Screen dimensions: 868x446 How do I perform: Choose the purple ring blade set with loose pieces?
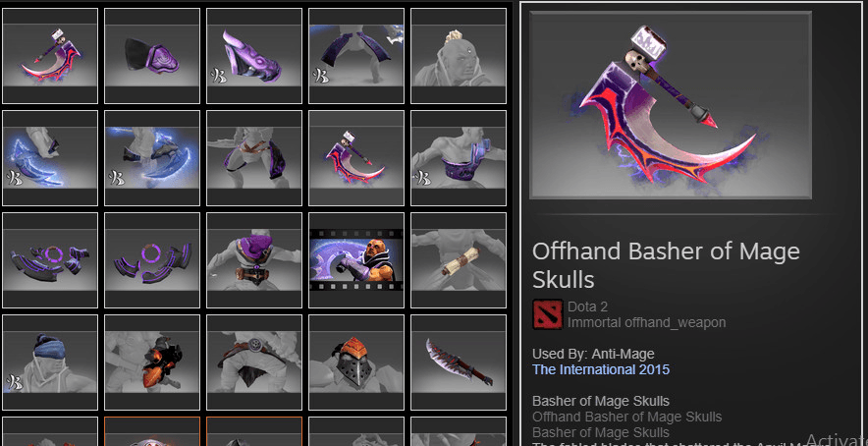pyautogui.click(x=50, y=260)
